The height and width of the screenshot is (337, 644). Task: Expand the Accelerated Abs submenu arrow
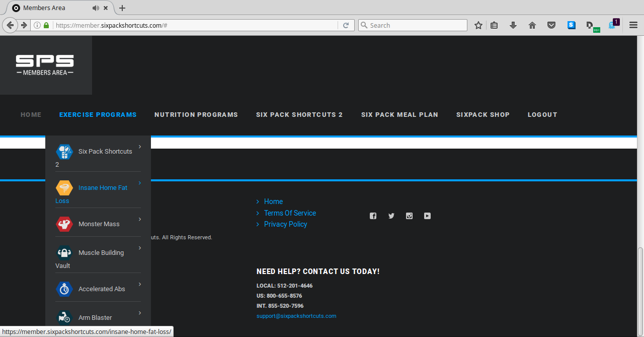pyautogui.click(x=140, y=284)
